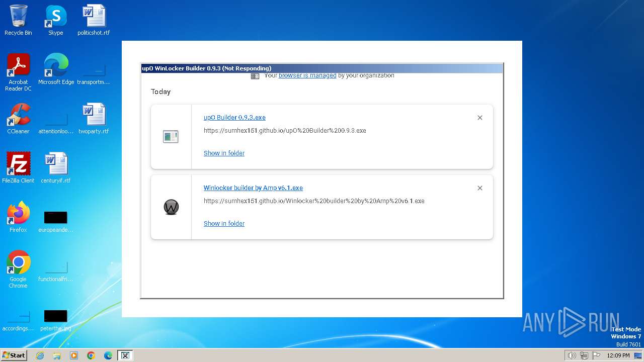
Task: Open the Start menu
Action: tap(14, 355)
